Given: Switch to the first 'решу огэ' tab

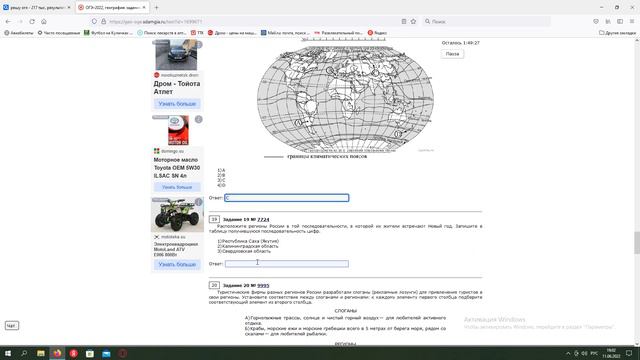Looking at the screenshot, I should tap(36, 7).
